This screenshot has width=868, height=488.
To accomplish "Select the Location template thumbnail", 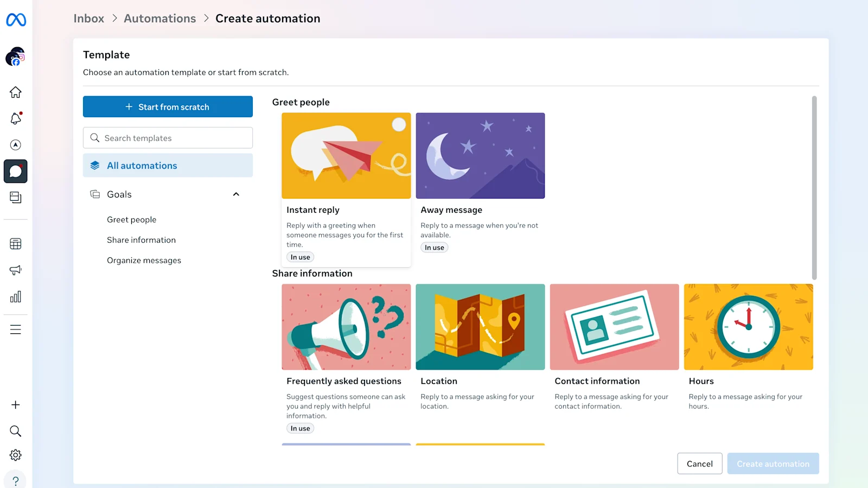I will (x=480, y=327).
